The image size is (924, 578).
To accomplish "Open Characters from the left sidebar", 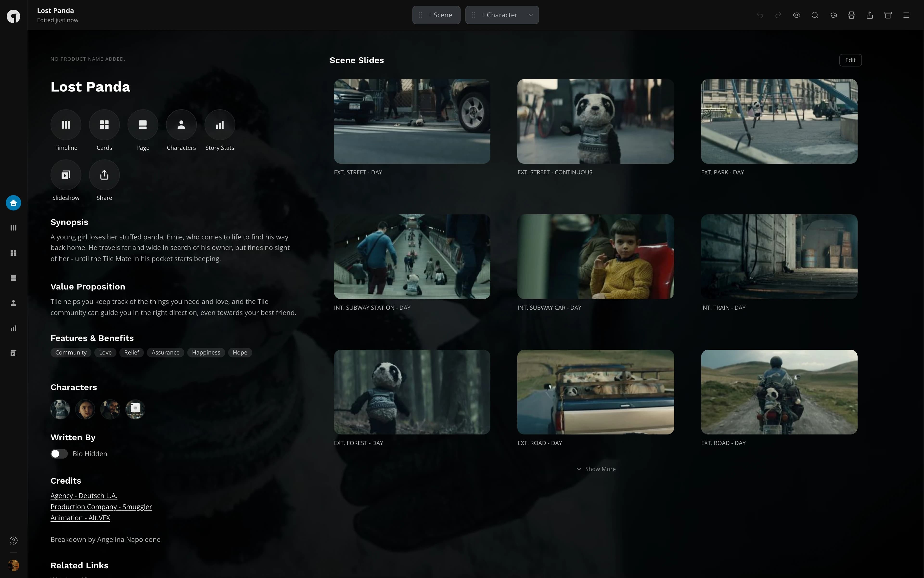I will [x=13, y=303].
